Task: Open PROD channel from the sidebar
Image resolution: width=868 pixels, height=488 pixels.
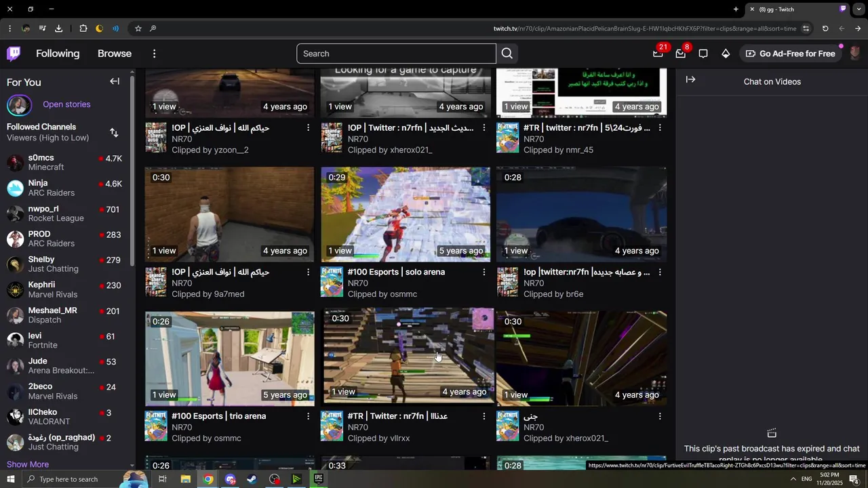Action: tap(64, 239)
